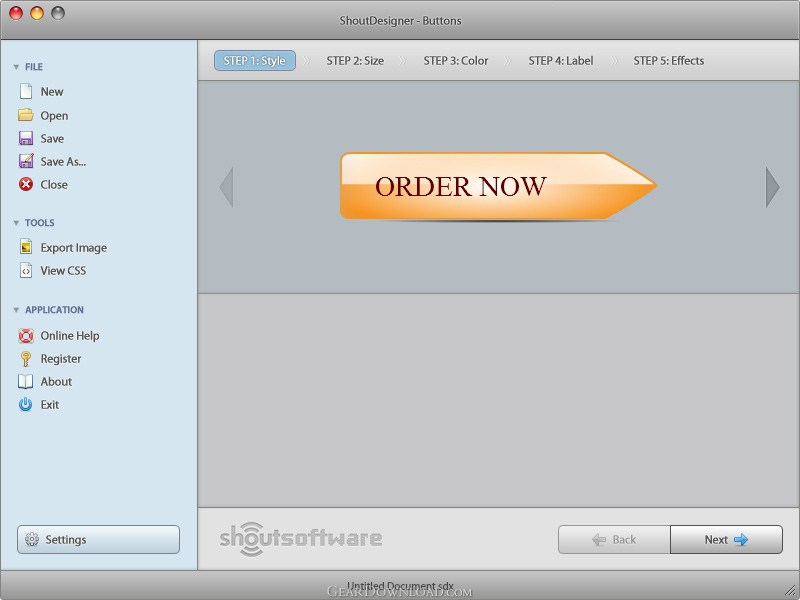800x600 pixels.
Task: Click the Save As icon
Action: click(26, 161)
